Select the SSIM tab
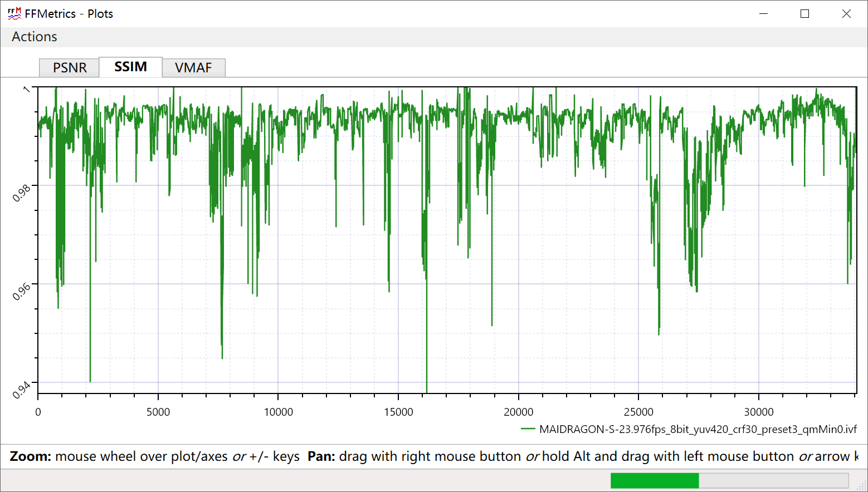868x492 pixels. pyautogui.click(x=130, y=67)
